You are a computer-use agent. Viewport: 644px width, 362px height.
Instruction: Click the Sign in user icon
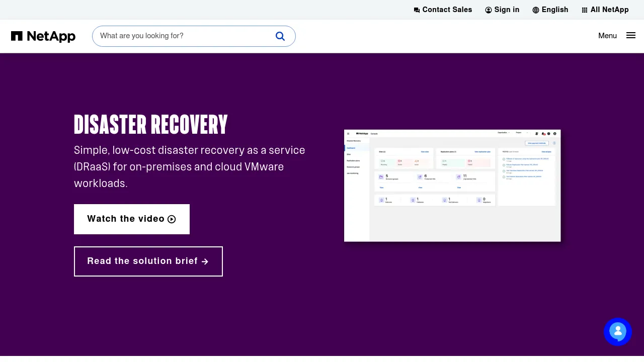pos(489,10)
